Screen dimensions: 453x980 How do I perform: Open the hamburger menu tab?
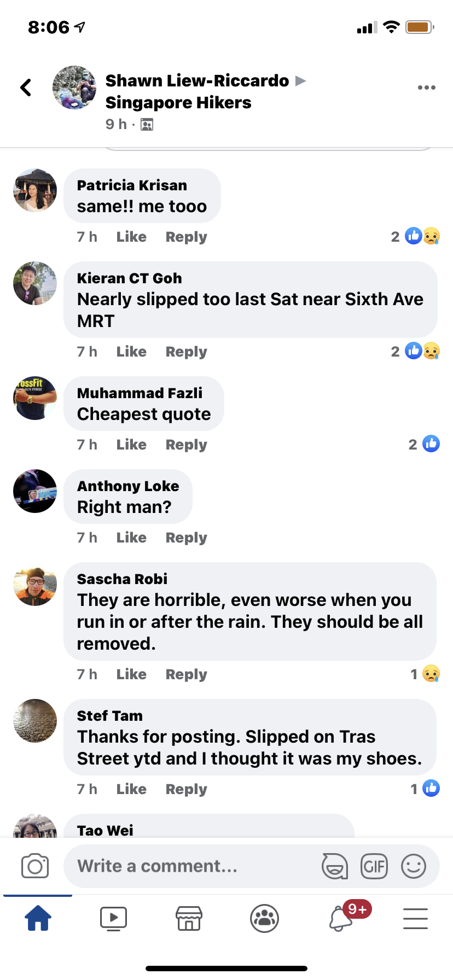pos(415,918)
